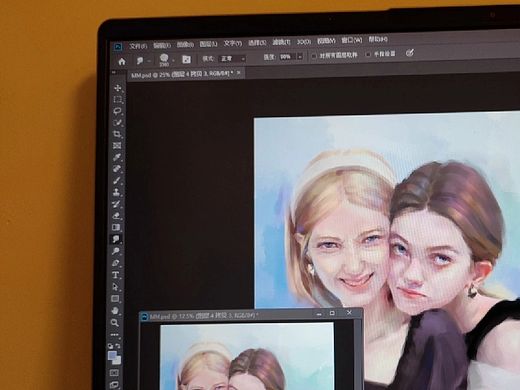This screenshot has width=520, height=390.
Task: Open the 选择(S) menu
Action: (257, 43)
